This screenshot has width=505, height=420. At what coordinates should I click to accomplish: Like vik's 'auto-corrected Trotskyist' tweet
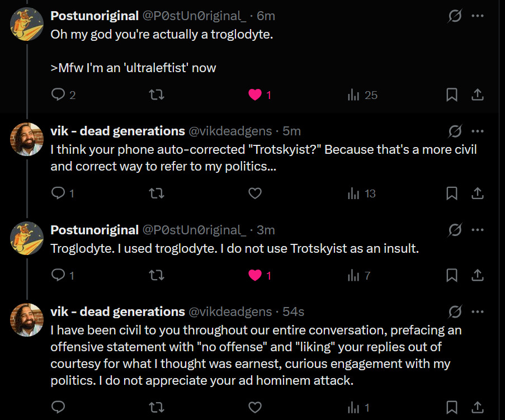pyautogui.click(x=255, y=194)
